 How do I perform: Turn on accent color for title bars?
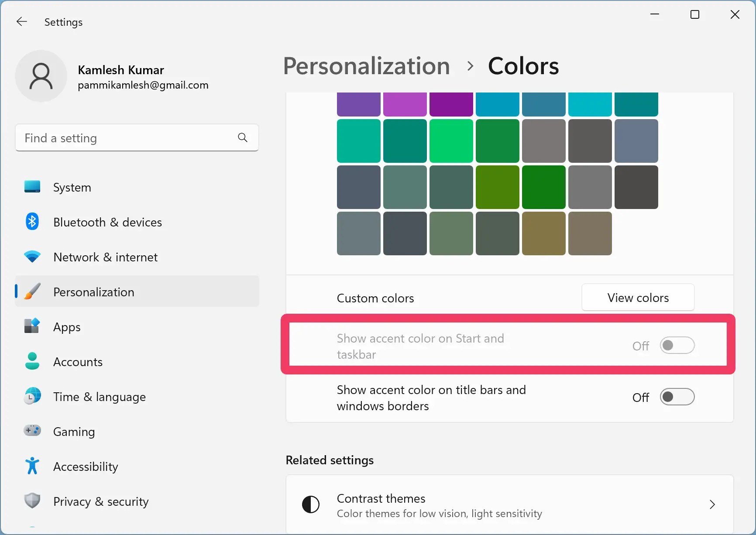point(677,397)
